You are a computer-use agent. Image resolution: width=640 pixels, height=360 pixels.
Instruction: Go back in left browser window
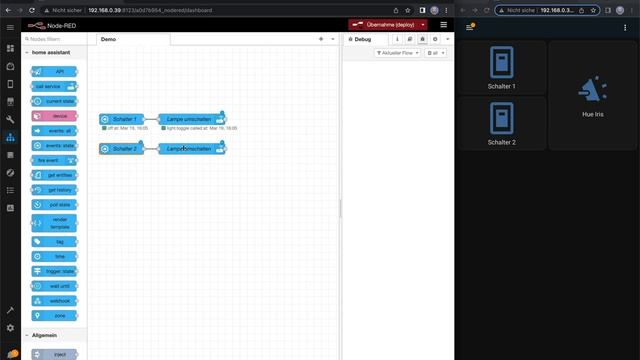(x=8, y=10)
